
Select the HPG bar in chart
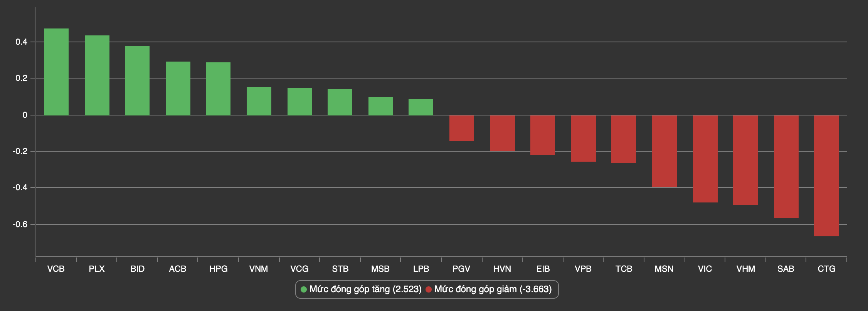(218, 89)
